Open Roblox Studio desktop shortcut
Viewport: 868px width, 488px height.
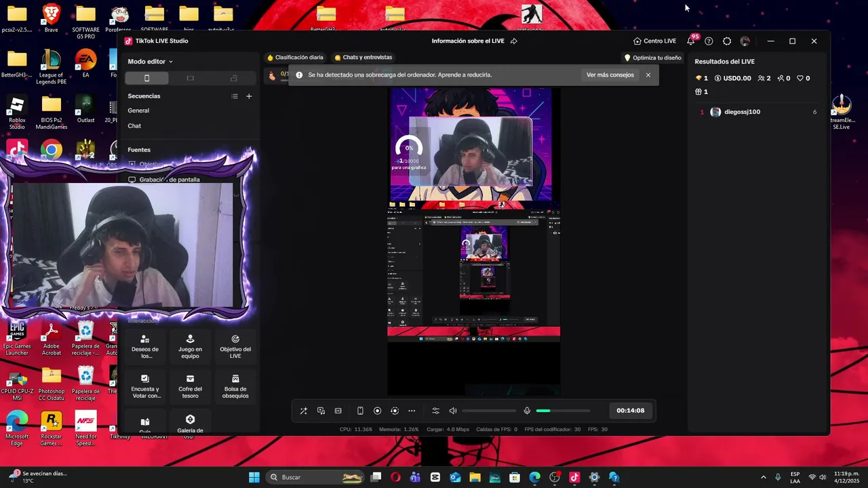(17, 113)
